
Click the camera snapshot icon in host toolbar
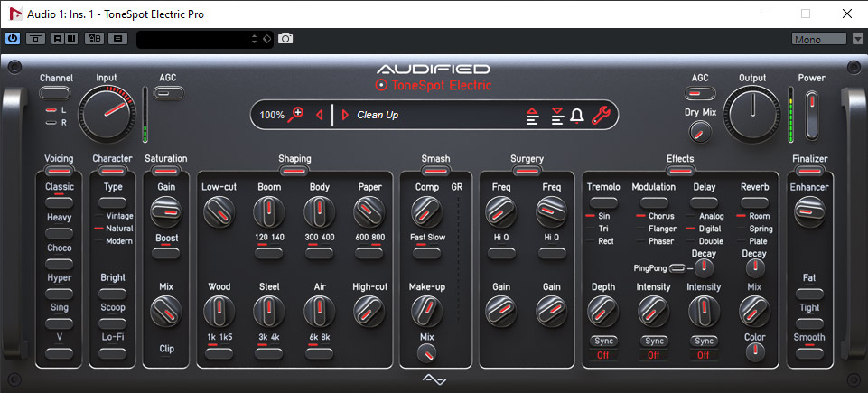285,39
